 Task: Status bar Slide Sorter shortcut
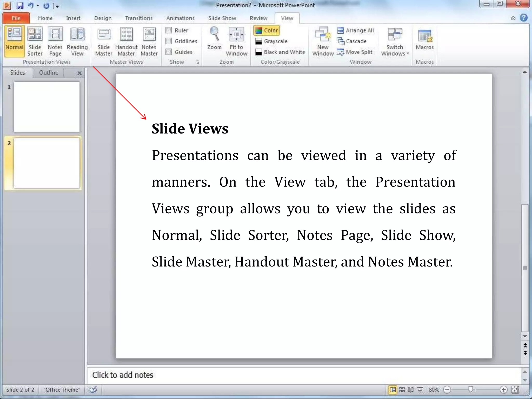click(402, 390)
